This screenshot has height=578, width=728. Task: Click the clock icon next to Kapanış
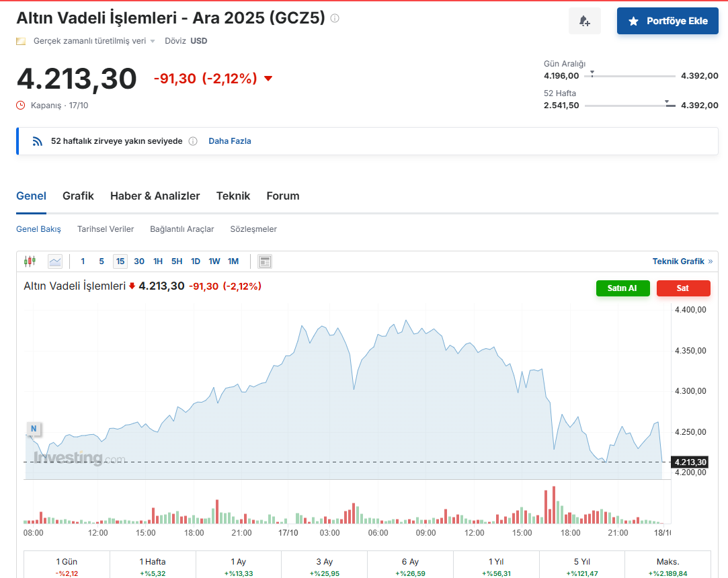pos(21,106)
